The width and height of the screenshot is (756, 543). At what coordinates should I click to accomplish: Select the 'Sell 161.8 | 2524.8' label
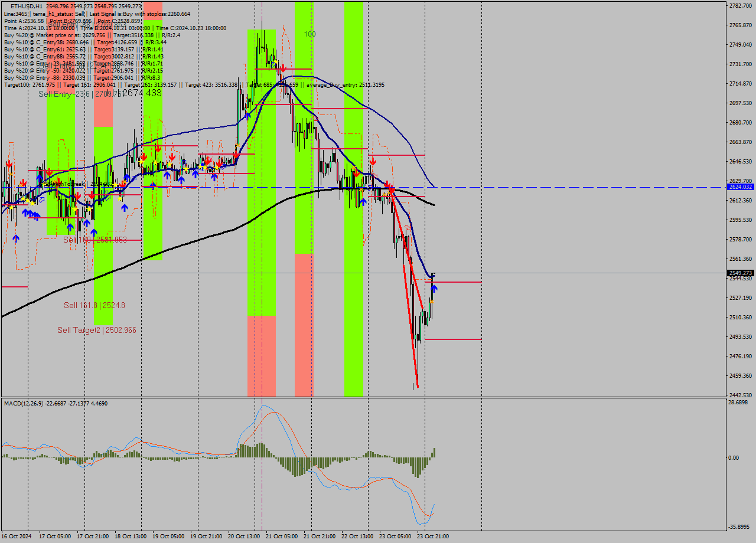(94, 305)
